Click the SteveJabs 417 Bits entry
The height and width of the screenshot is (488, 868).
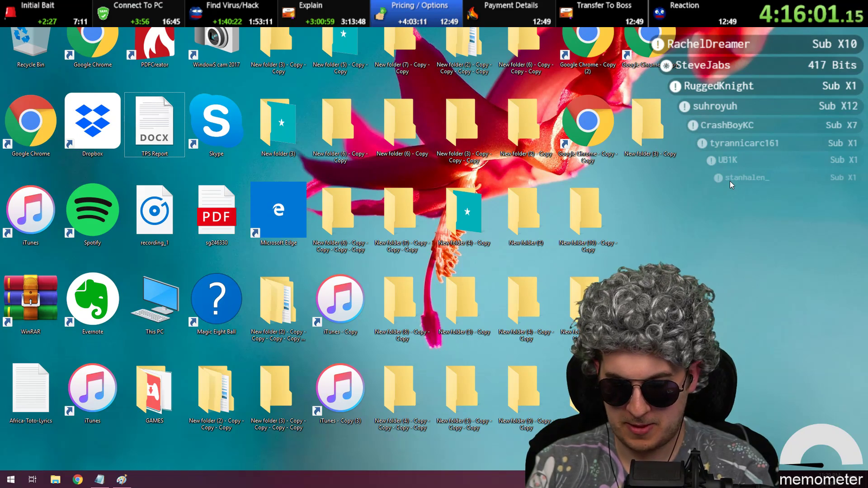pos(762,65)
